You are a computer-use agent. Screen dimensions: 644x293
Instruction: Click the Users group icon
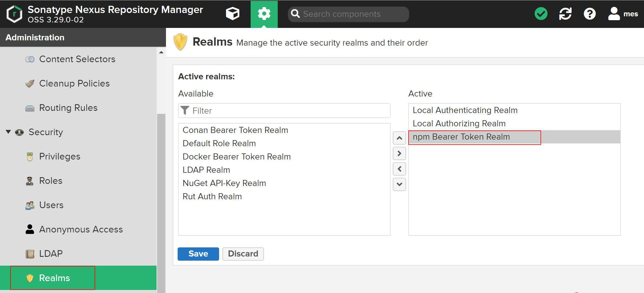click(x=30, y=205)
